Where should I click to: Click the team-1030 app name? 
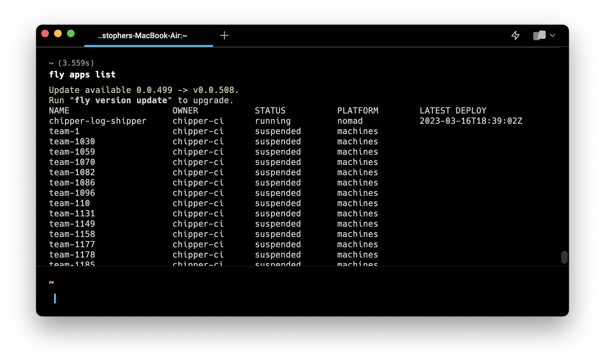tap(72, 141)
